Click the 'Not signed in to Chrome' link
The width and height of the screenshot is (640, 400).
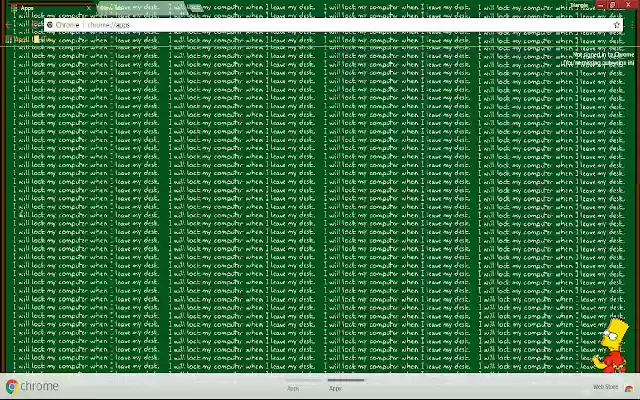[603, 54]
